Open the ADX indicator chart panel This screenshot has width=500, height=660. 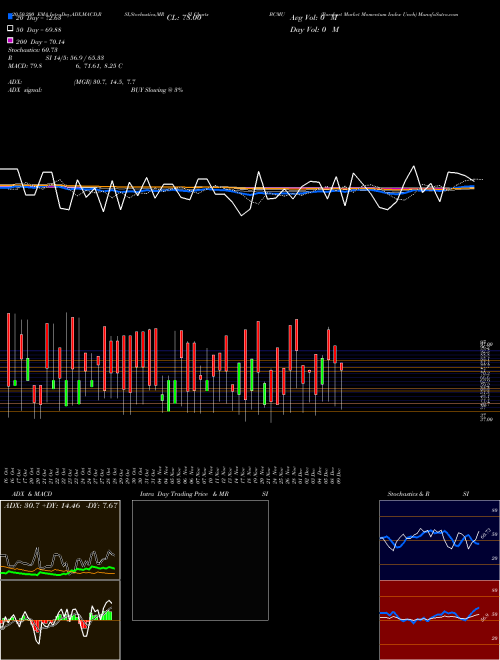pyautogui.click(x=60, y=540)
